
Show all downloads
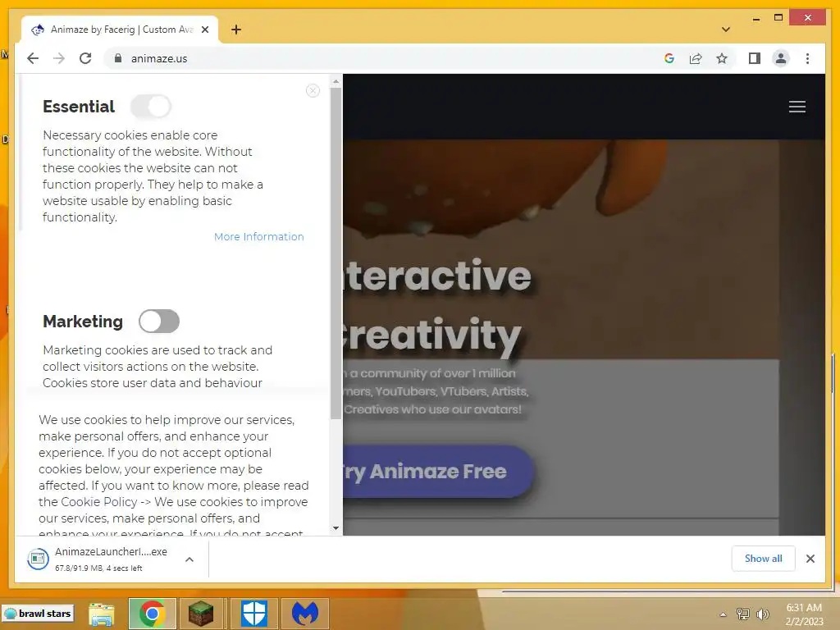(763, 558)
